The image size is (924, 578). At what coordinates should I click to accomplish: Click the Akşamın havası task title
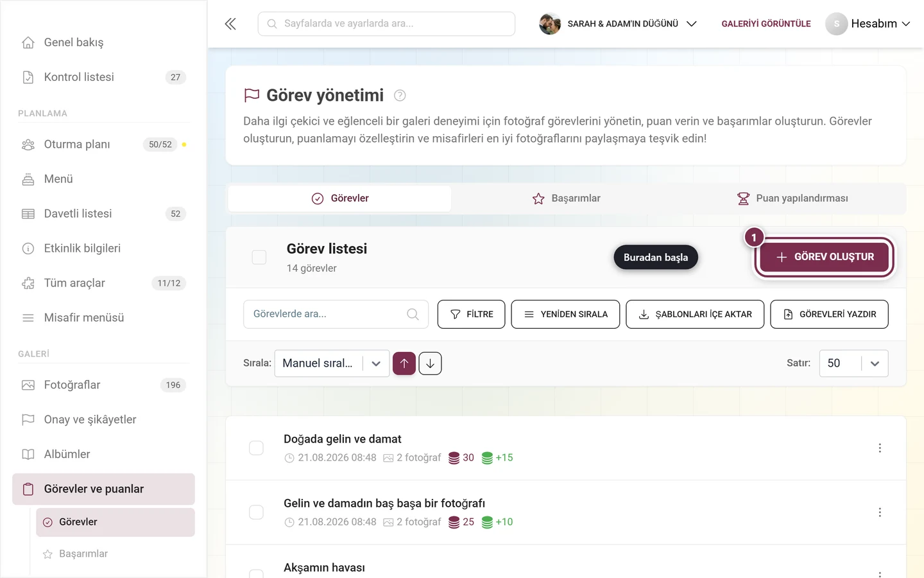[324, 568]
